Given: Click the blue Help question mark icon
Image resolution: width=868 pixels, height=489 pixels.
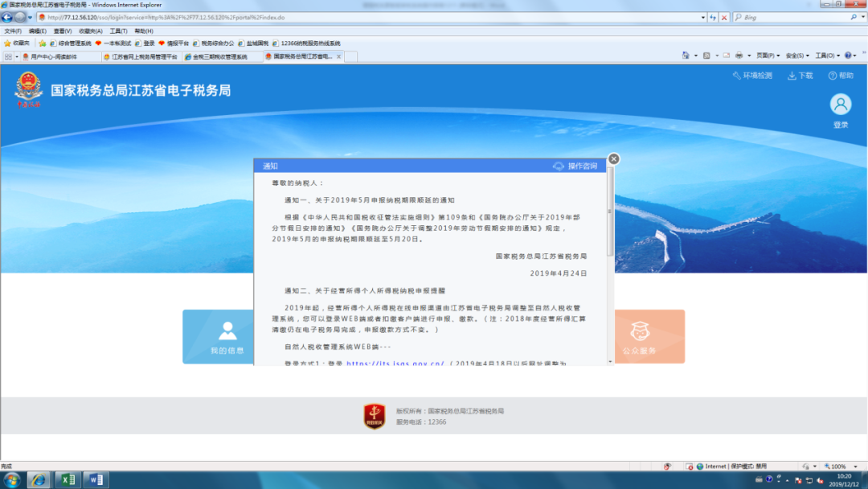Looking at the screenshot, I should [848, 55].
